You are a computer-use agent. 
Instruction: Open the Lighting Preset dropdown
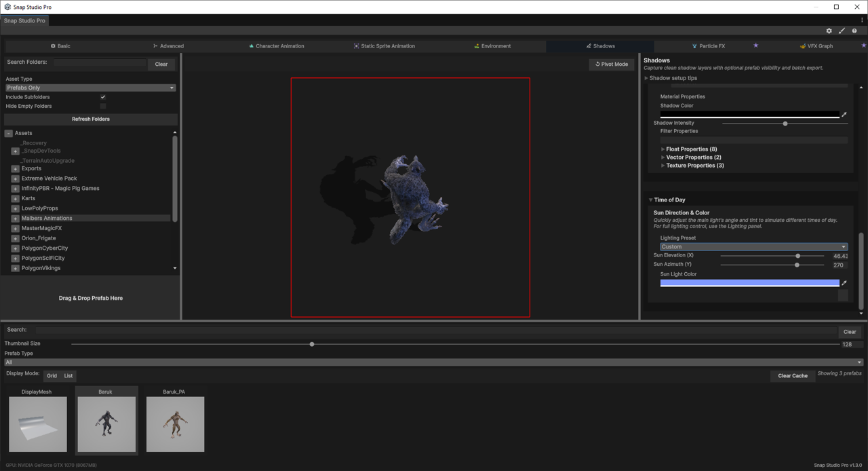pos(753,246)
